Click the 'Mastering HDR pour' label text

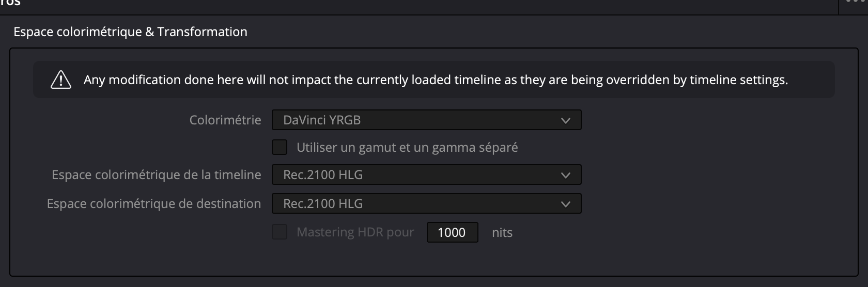click(355, 232)
